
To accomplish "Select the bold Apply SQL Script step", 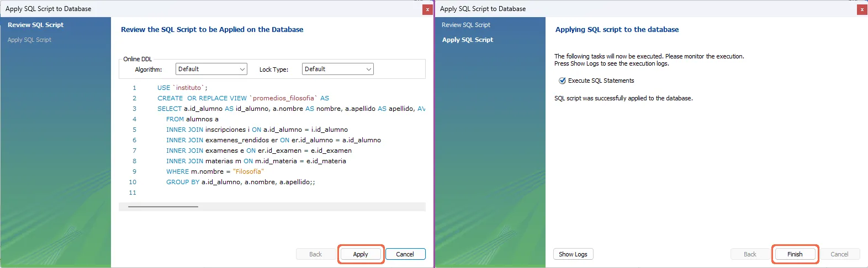I will (x=467, y=40).
